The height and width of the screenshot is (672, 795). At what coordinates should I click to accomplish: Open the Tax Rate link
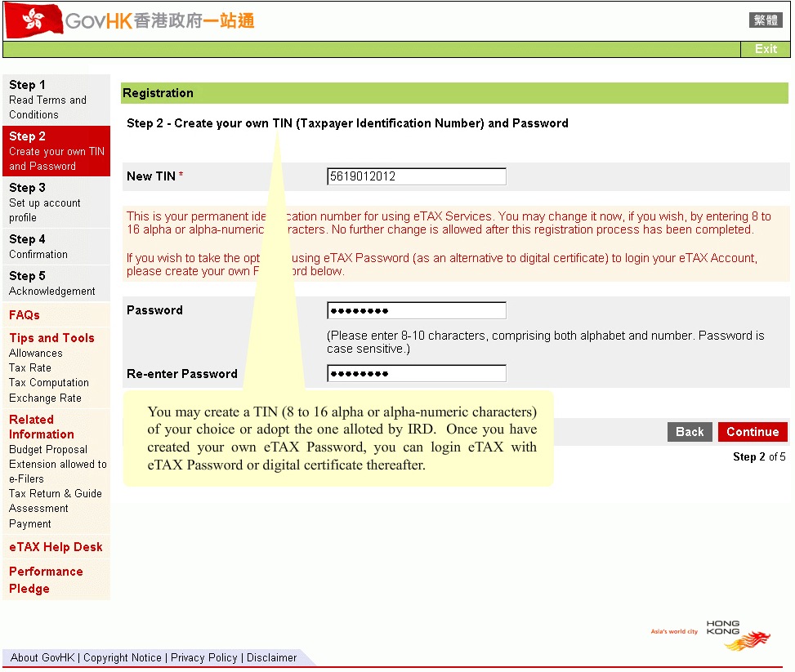[x=30, y=368]
